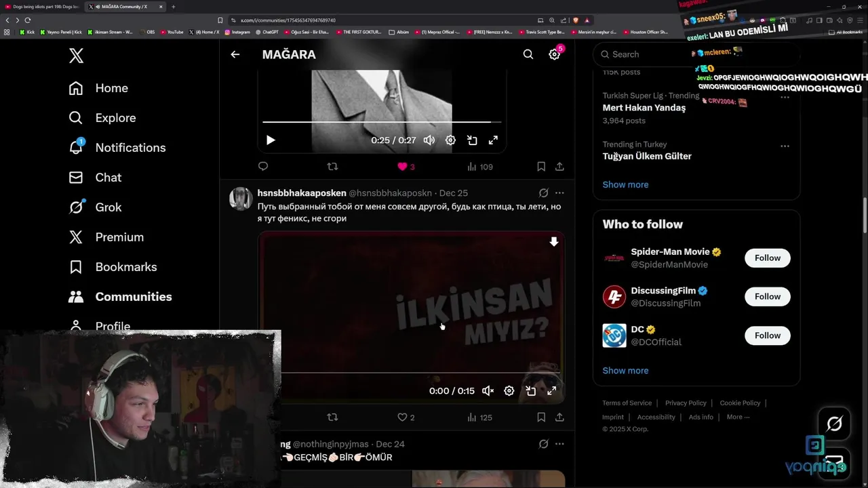This screenshot has width=868, height=488.
Task: Open Communities in sidebar
Action: tap(120, 297)
